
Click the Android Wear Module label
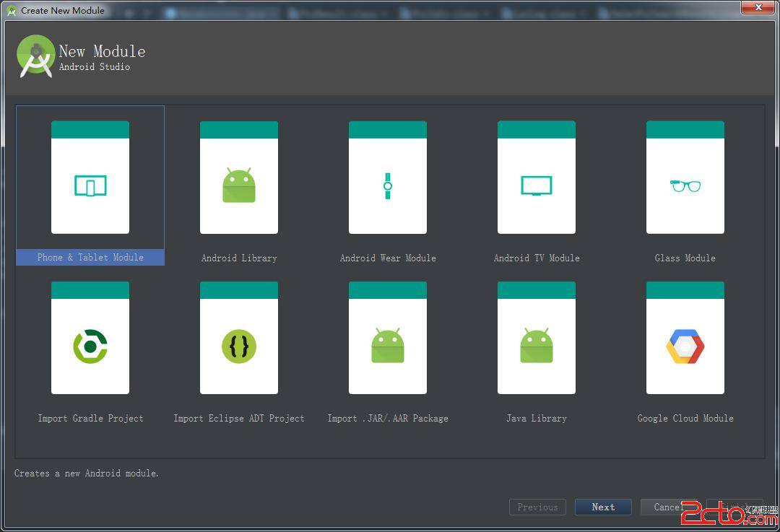(388, 258)
